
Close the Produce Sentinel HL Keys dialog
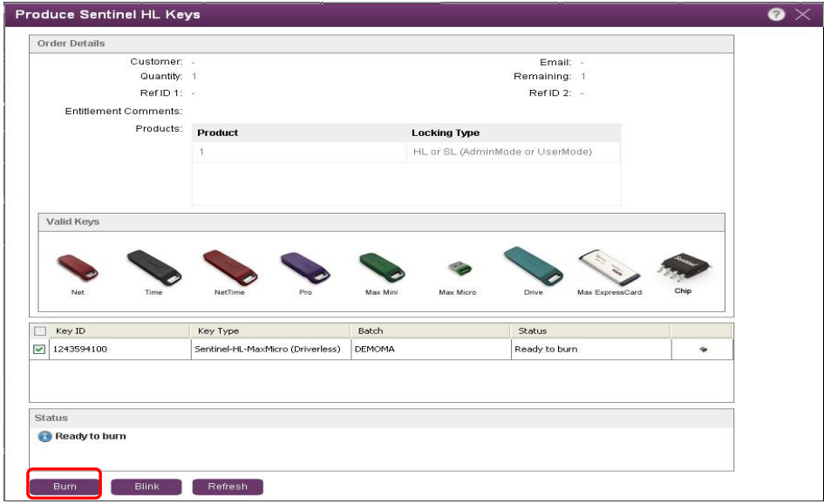(803, 15)
